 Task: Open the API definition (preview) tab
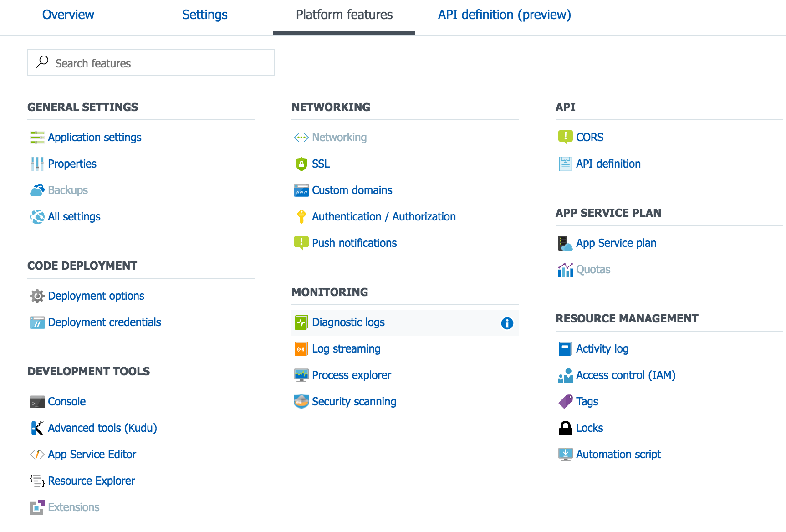click(505, 15)
